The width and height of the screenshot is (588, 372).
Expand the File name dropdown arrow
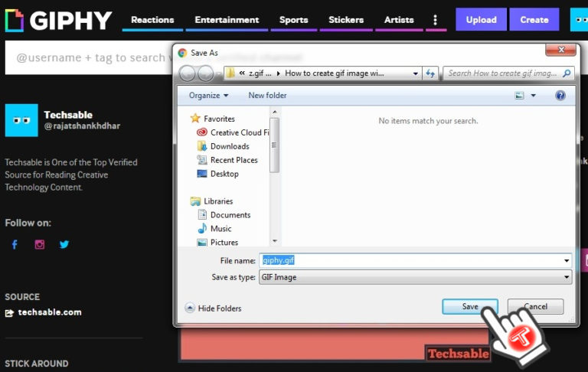point(567,260)
